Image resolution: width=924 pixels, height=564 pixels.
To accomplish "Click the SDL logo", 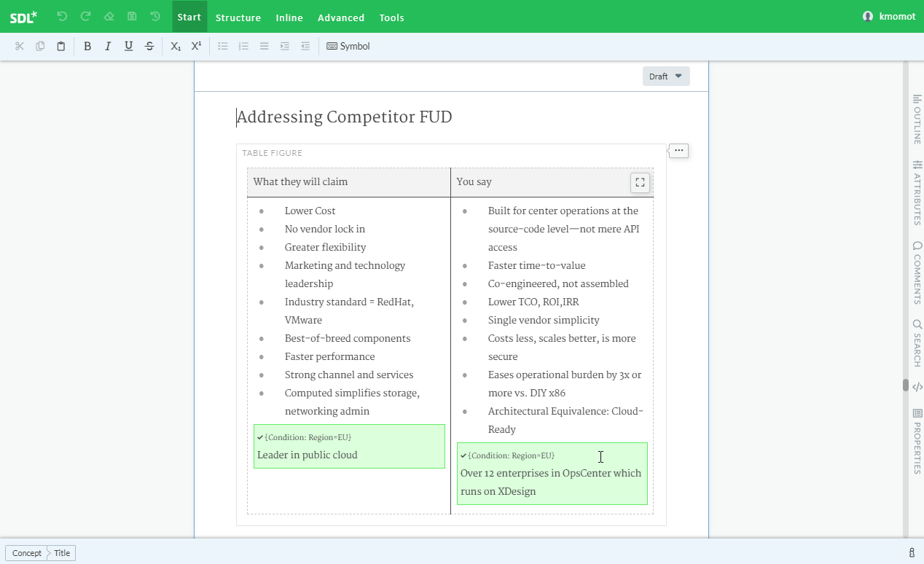I will tap(23, 17).
